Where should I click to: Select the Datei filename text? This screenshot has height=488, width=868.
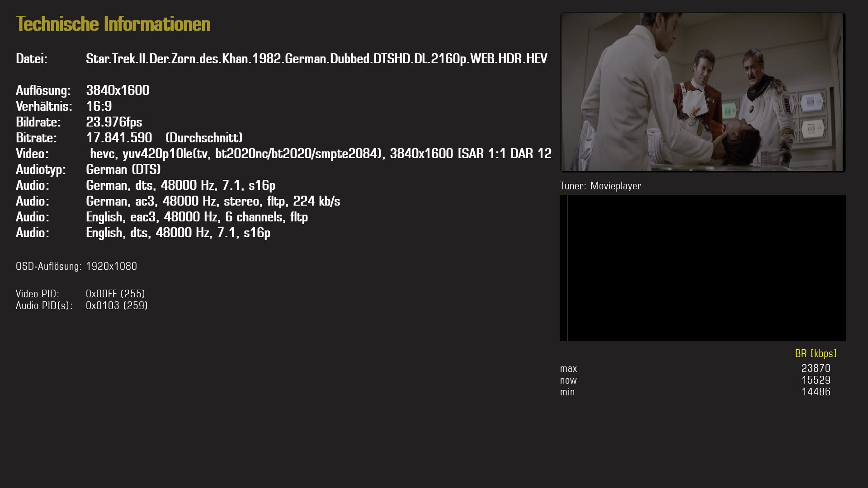point(316,59)
